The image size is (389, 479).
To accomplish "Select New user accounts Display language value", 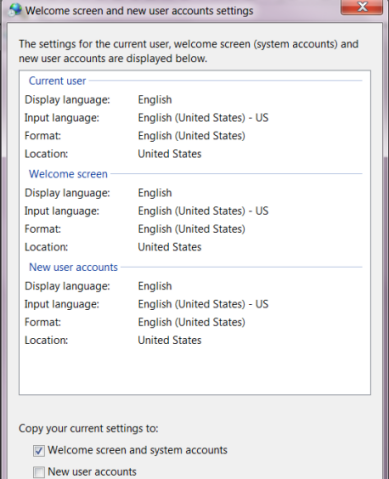I will pos(155,286).
